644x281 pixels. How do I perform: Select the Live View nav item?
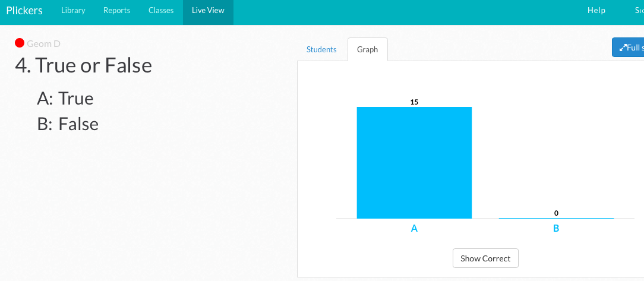pyautogui.click(x=208, y=11)
